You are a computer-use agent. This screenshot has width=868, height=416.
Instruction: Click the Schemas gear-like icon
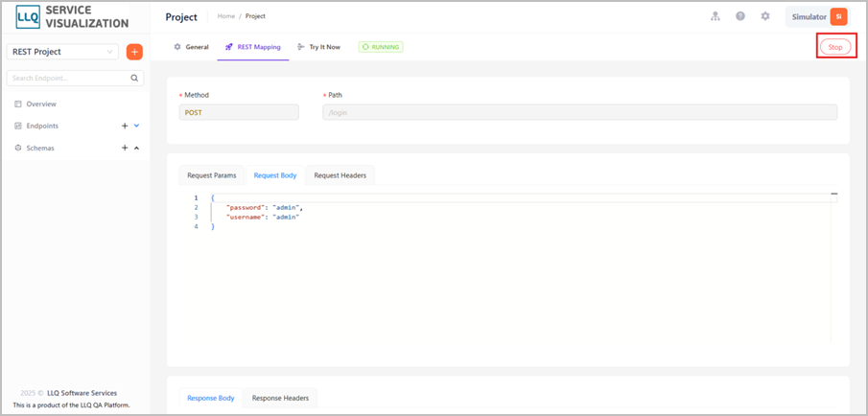[17, 149]
